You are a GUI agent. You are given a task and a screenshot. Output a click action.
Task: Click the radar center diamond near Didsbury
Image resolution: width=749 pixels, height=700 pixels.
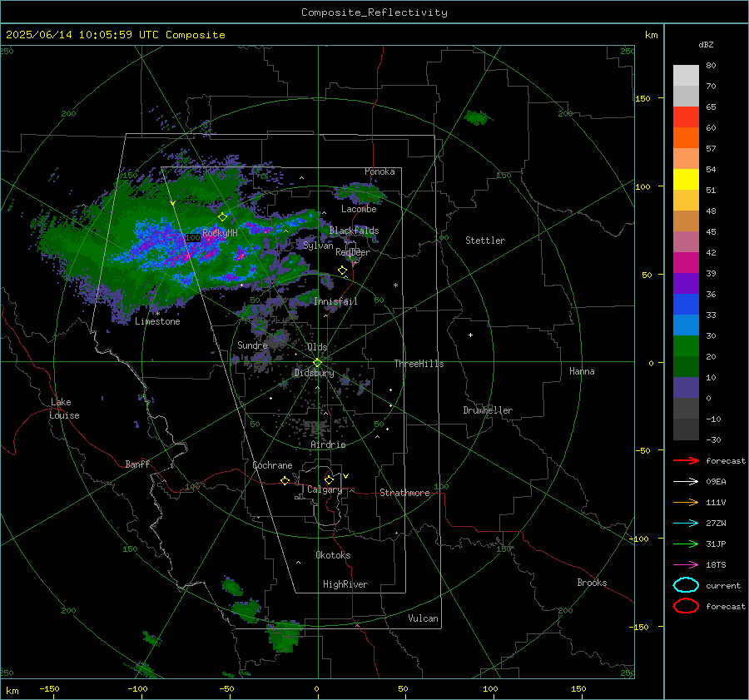[x=318, y=363]
